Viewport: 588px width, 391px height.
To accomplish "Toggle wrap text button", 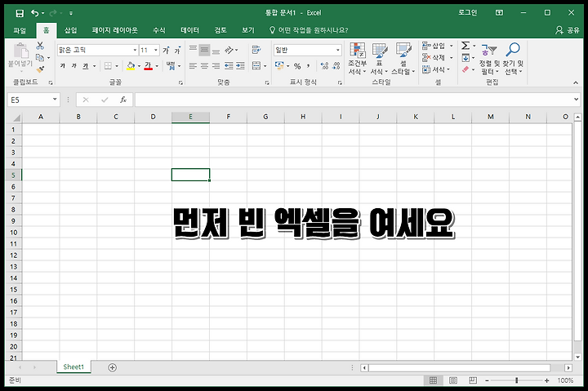I will 256,50.
